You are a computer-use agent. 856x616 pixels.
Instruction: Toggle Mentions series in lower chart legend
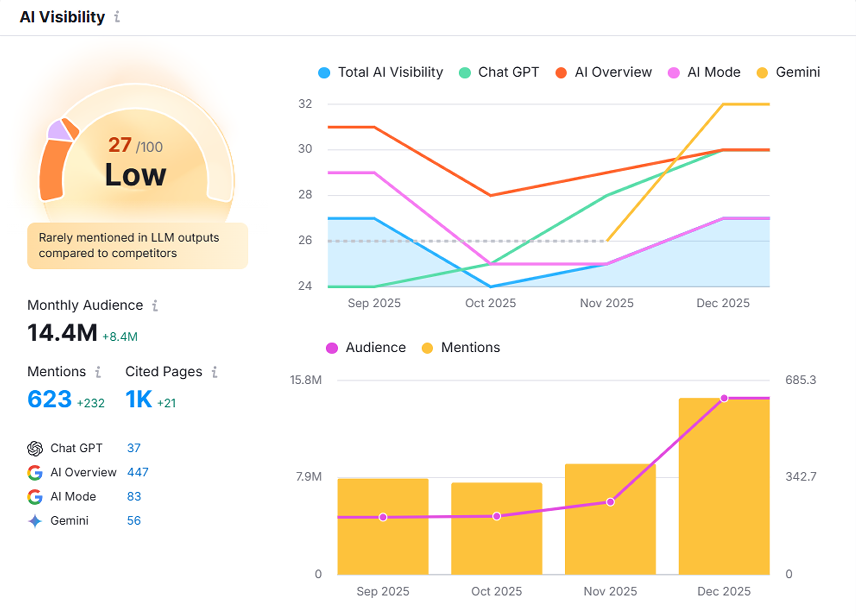[461, 348]
